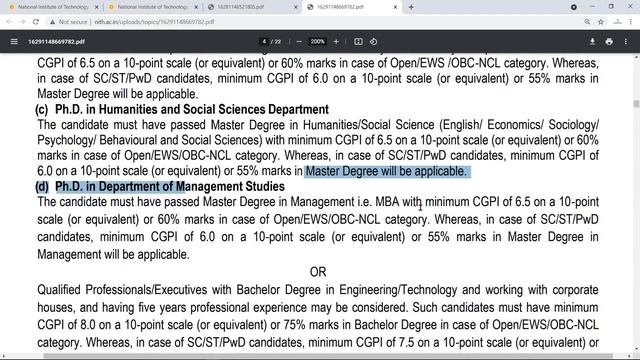The image size is (640, 360).
Task: Go forward in browser history
Action: pyautogui.click(x=22, y=22)
